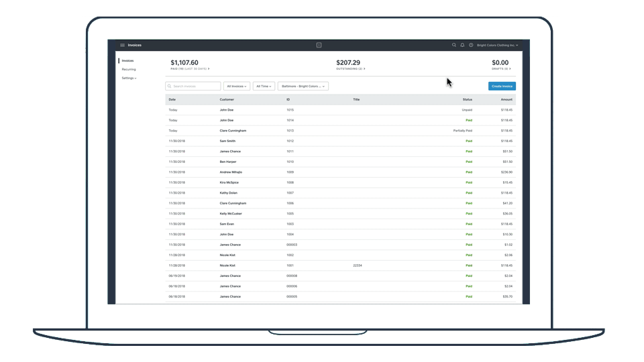Expand Settings in the sidebar
Viewport: 644px width, 362px height.
click(x=129, y=78)
